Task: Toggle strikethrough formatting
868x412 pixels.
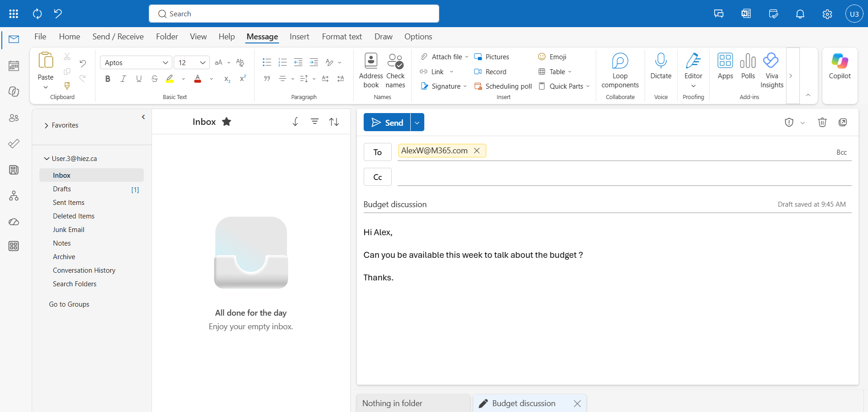Action: pos(154,79)
